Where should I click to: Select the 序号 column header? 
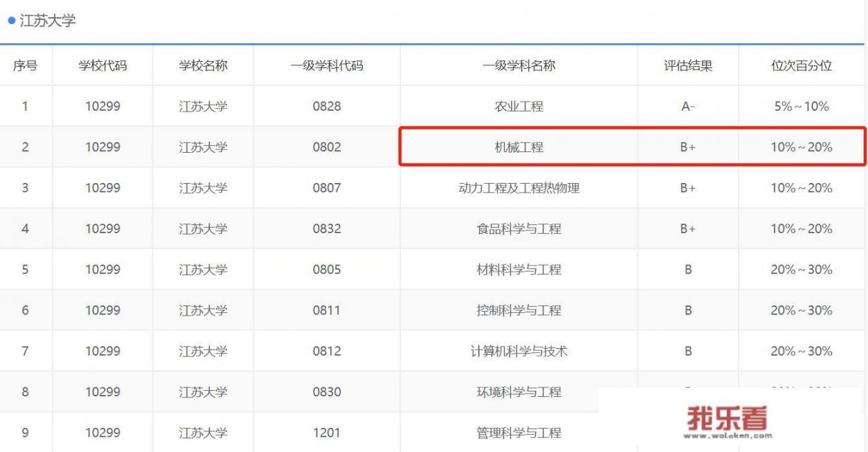pyautogui.click(x=25, y=66)
